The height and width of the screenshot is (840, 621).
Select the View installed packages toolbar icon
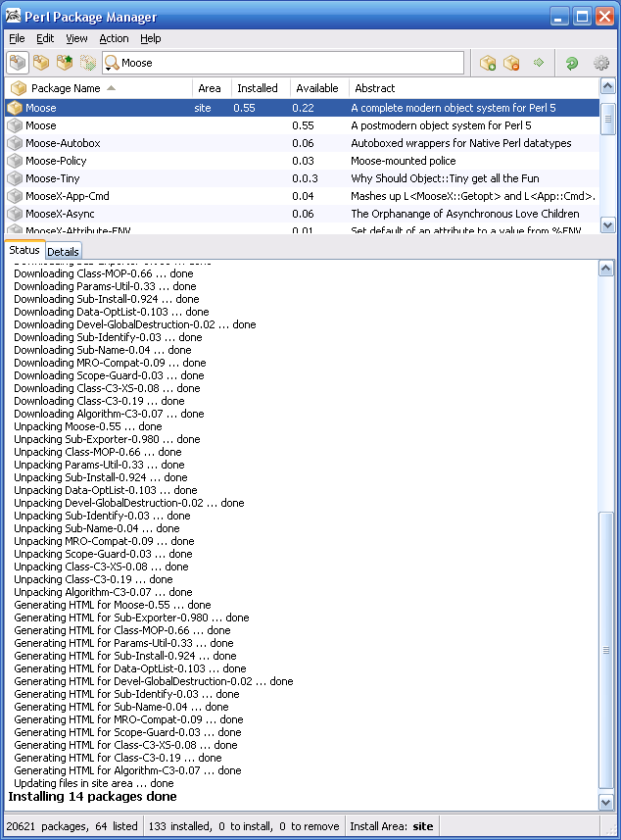coord(41,63)
